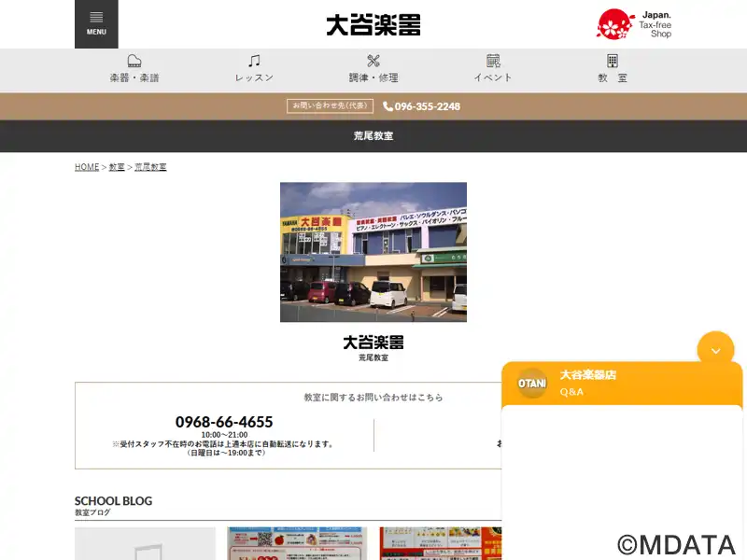Click the 10:00~21:00 hours text
Image resolution: width=747 pixels, height=560 pixels.
tap(224, 435)
